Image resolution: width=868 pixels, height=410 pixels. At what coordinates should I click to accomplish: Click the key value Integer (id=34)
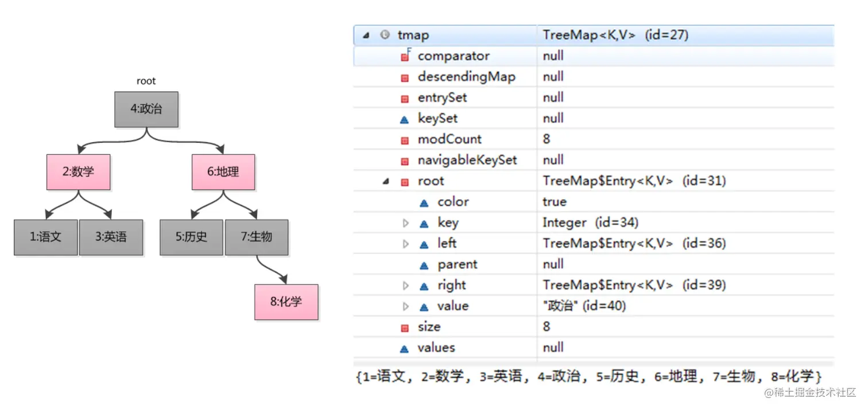590,222
